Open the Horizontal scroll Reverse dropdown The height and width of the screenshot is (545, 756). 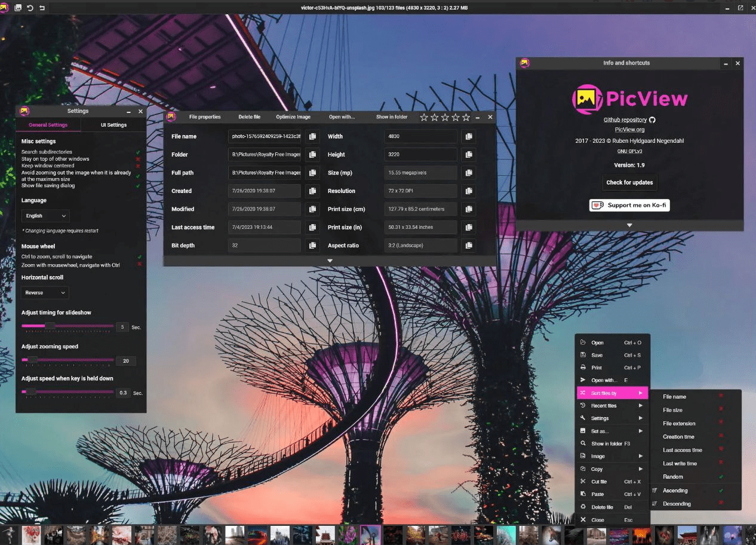pos(44,292)
